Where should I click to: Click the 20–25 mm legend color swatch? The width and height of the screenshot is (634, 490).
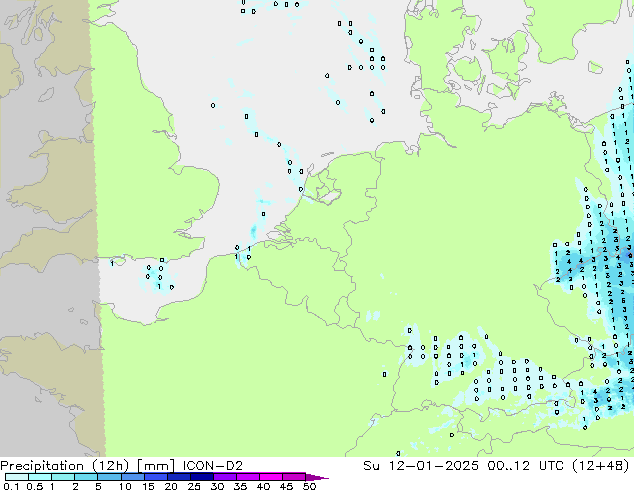click(x=179, y=477)
